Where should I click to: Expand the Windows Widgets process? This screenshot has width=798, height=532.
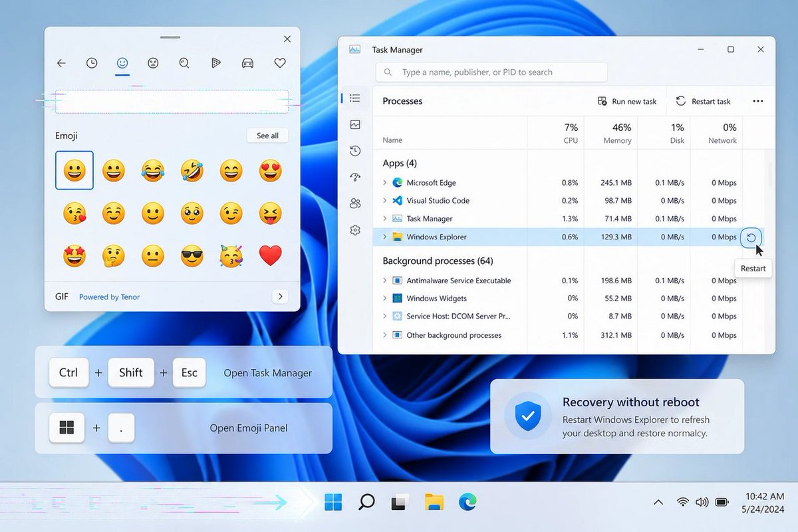[384, 299]
